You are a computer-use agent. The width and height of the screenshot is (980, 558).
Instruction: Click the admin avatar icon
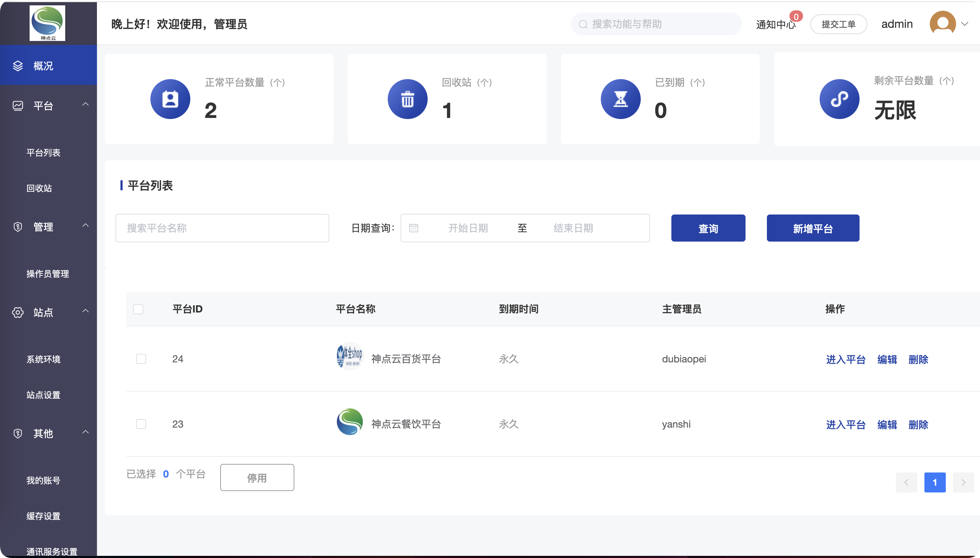click(943, 24)
